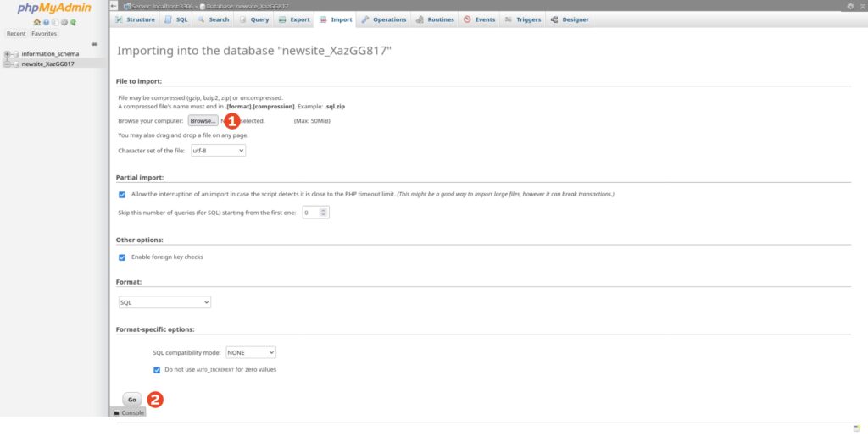Image resolution: width=868 pixels, height=442 pixels.
Task: Go to the Triggers tab
Action: (x=522, y=19)
